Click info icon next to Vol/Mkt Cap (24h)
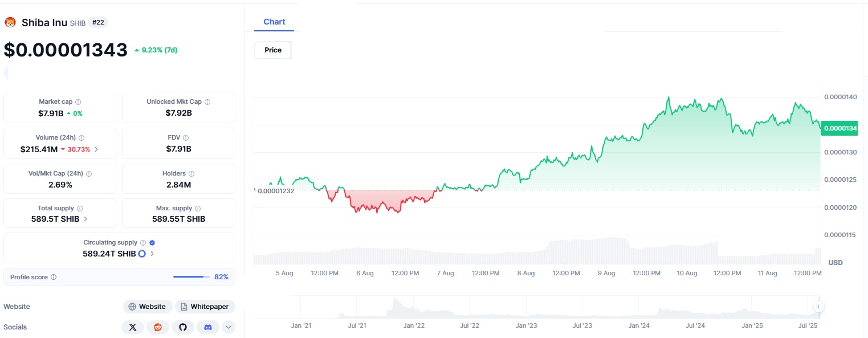868x338 pixels. (x=89, y=174)
